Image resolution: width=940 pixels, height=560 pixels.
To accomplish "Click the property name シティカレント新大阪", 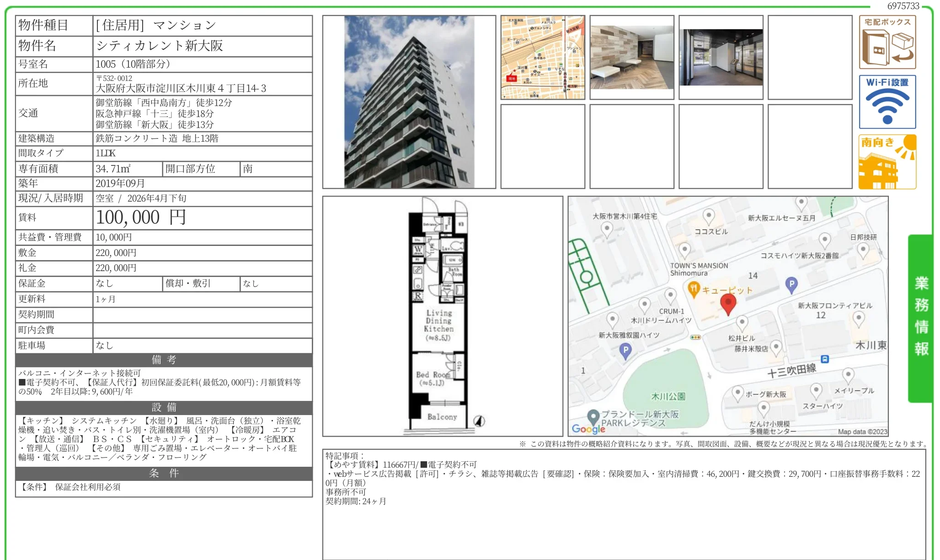I will 159,46.
